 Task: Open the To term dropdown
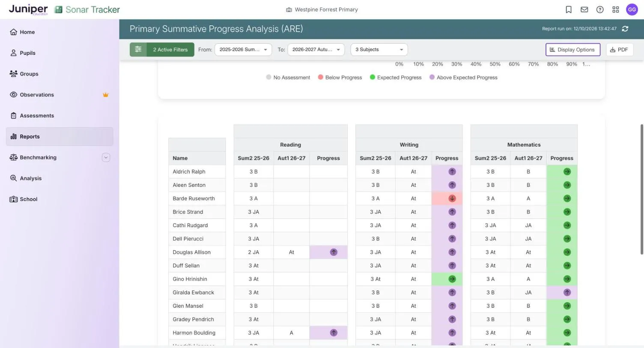click(316, 50)
